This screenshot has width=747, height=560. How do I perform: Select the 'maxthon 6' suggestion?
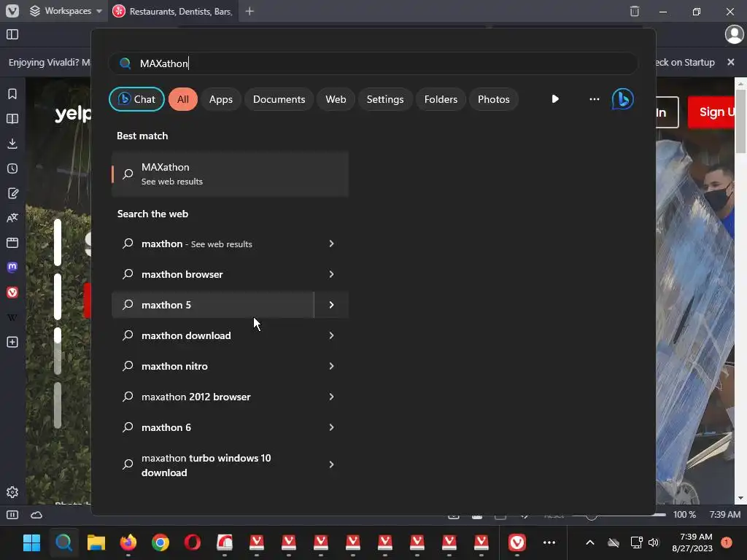coord(213,427)
